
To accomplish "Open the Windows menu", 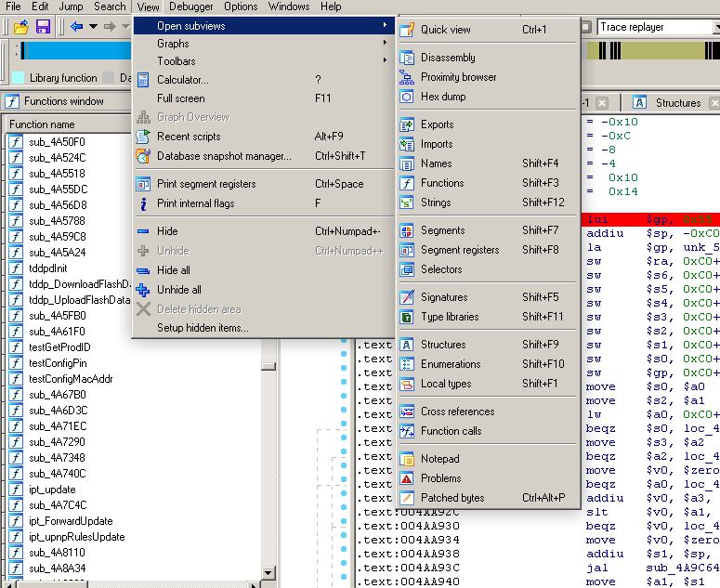I will (289, 7).
